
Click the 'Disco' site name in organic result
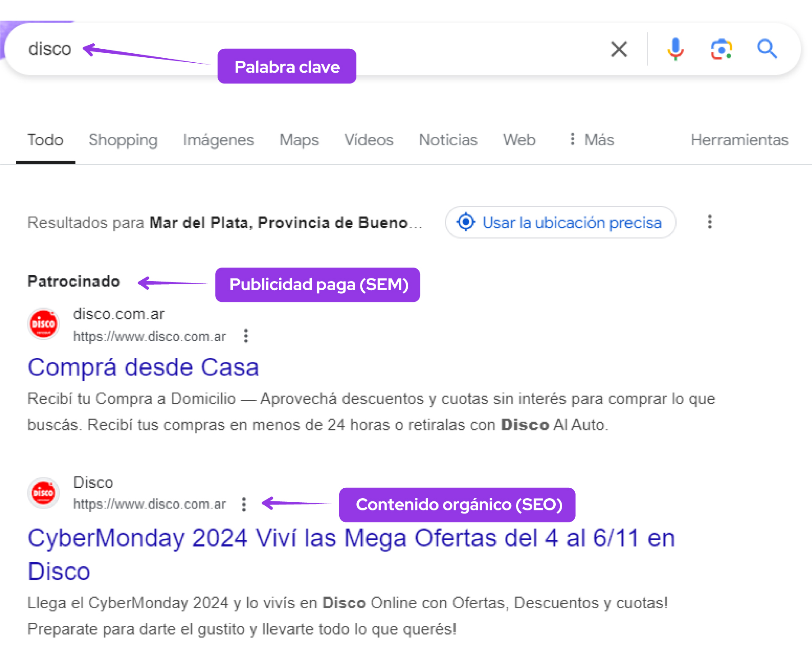[93, 482]
